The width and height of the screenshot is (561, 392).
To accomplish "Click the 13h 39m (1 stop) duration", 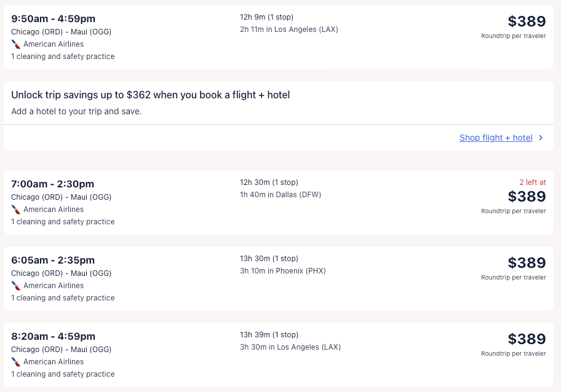I will (269, 335).
